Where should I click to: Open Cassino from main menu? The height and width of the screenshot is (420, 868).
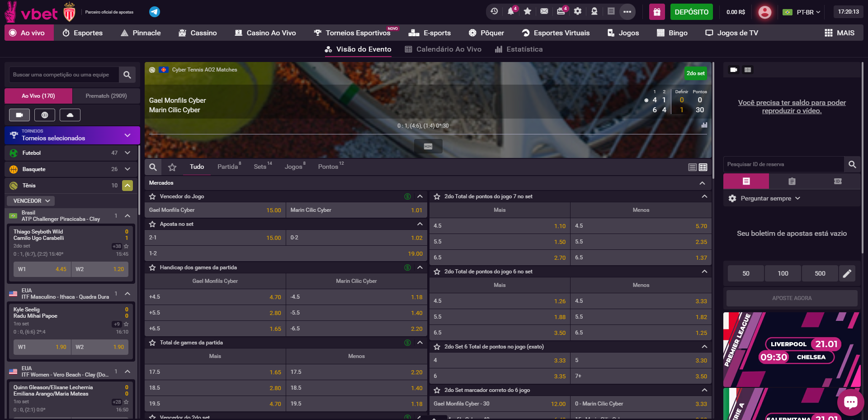[198, 33]
